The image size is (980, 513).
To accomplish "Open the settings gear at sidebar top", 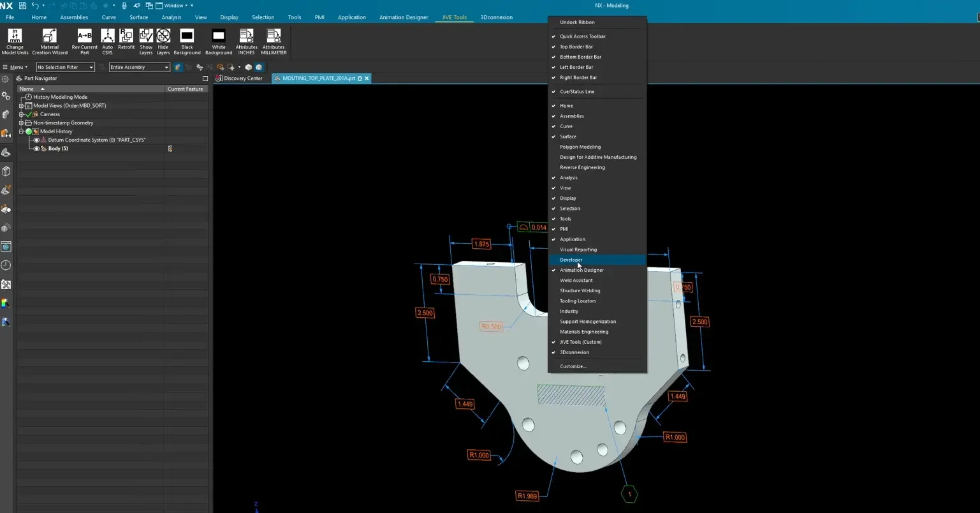I will coord(6,79).
